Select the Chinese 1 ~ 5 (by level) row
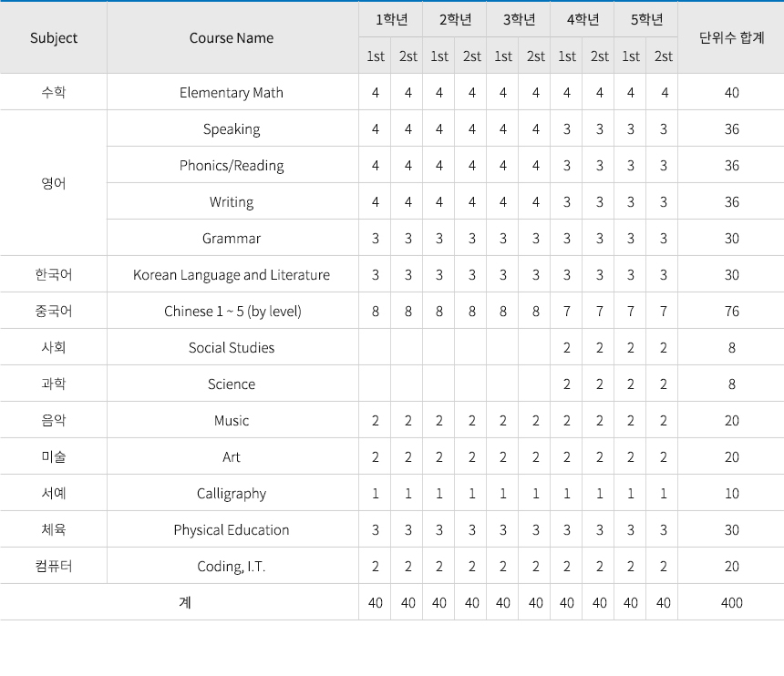The width and height of the screenshot is (784, 676). point(392,311)
